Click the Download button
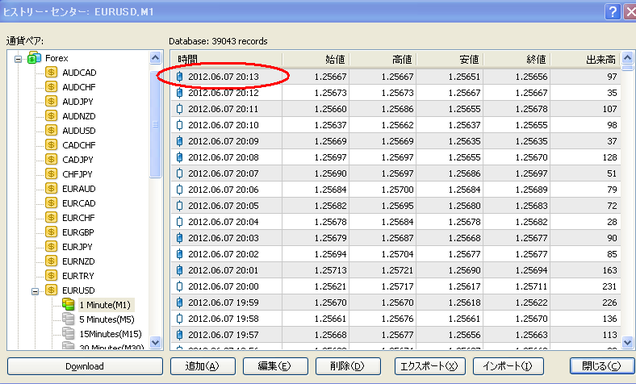Image resolution: width=636 pixels, height=384 pixels. [85, 366]
